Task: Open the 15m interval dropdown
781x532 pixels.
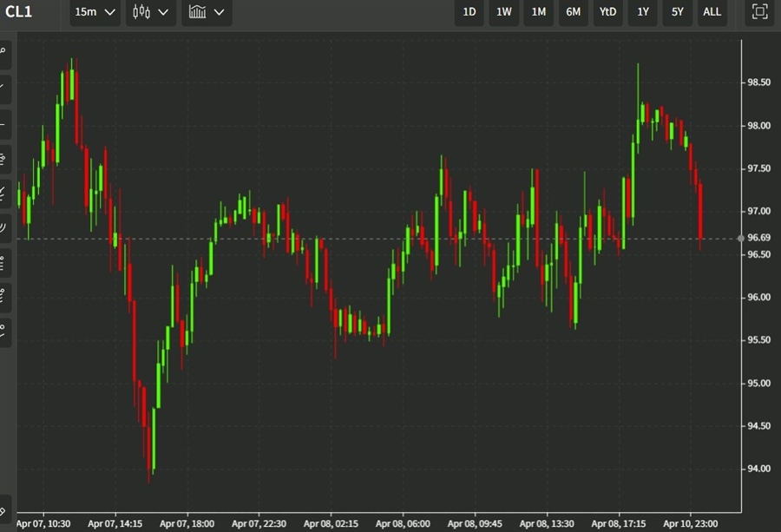Action: click(94, 12)
